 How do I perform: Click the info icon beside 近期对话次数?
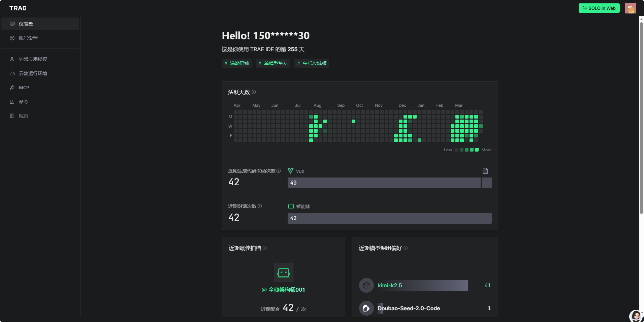coord(260,206)
